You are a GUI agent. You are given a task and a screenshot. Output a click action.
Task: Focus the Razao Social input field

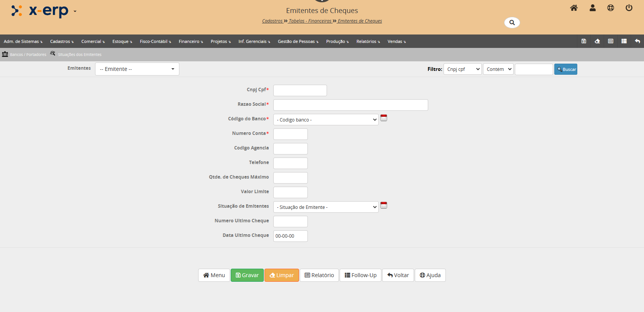click(350, 105)
